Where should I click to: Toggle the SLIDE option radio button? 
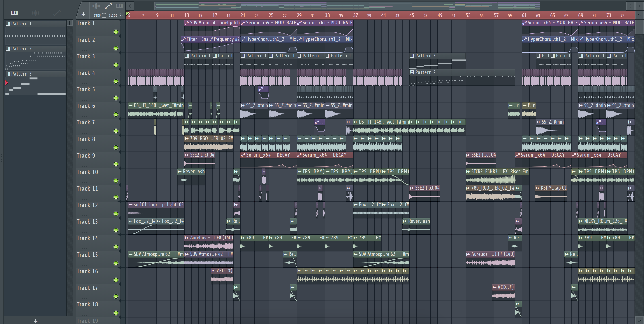[x=121, y=15]
